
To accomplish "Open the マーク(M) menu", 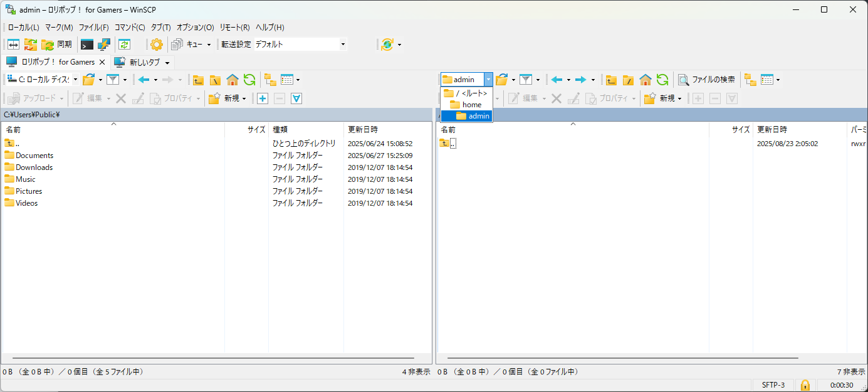I will pos(59,28).
